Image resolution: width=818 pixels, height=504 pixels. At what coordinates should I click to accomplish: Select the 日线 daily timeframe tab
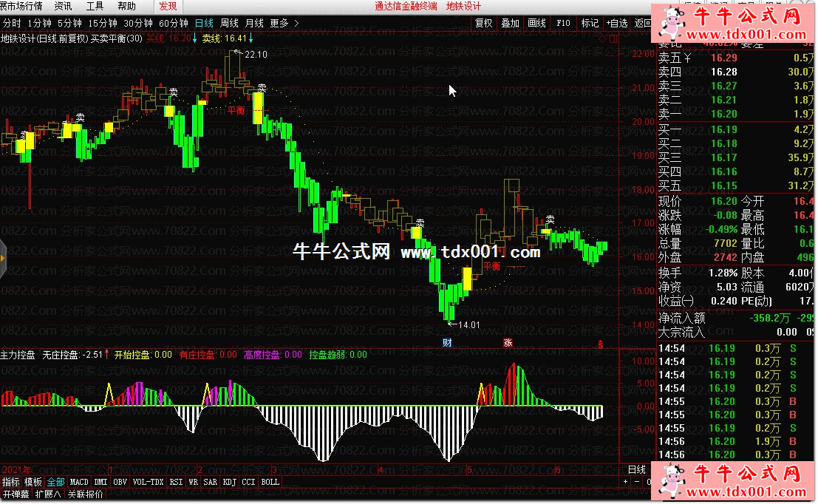204,23
